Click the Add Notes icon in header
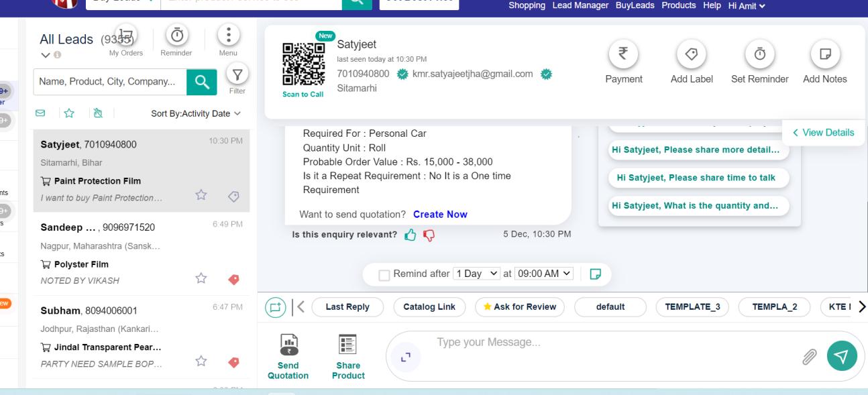 click(825, 53)
